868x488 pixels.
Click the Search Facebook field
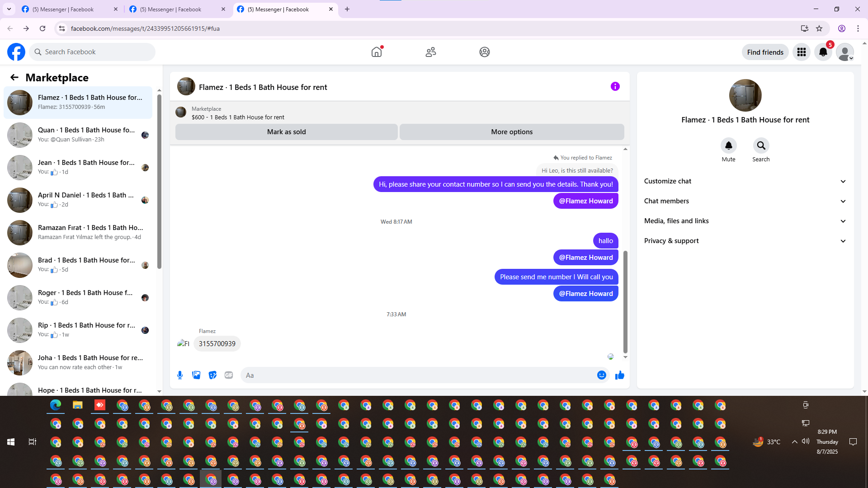tap(92, 52)
